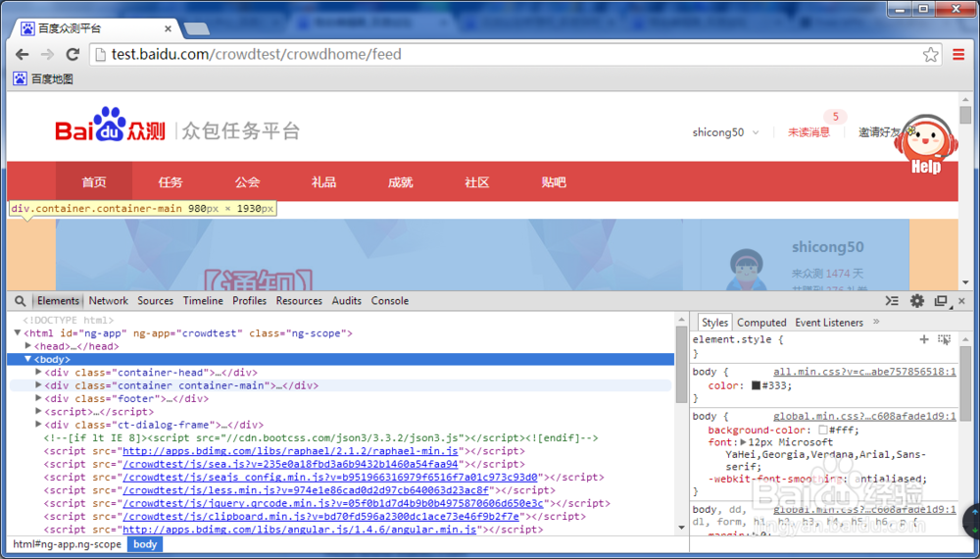Image resolution: width=980 pixels, height=559 pixels.
Task: Open the shicong50 user dropdown
Action: coord(725,132)
